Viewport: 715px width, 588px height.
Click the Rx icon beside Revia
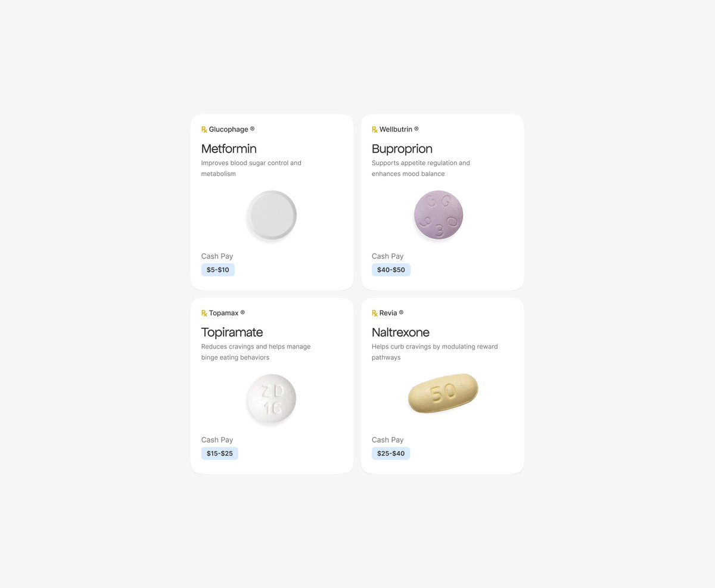coord(375,313)
